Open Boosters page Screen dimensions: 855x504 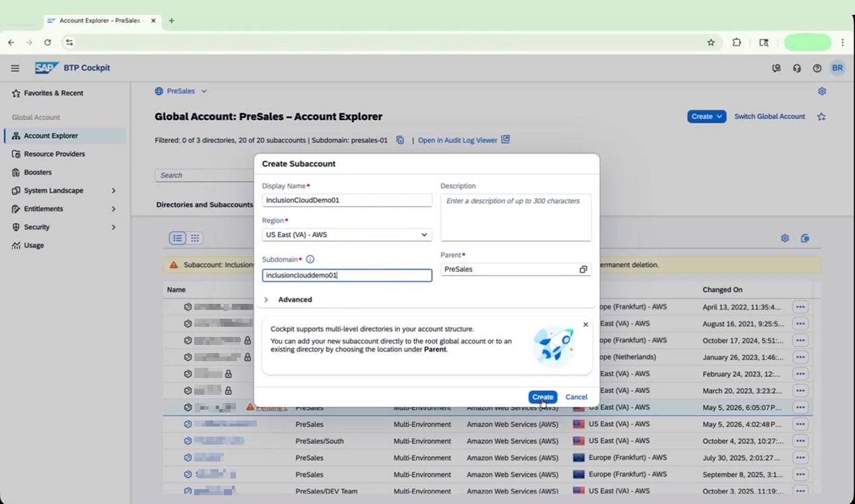tap(38, 172)
